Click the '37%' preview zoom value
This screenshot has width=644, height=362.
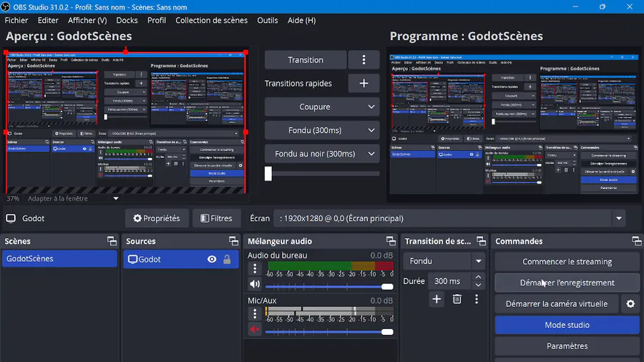[13, 198]
